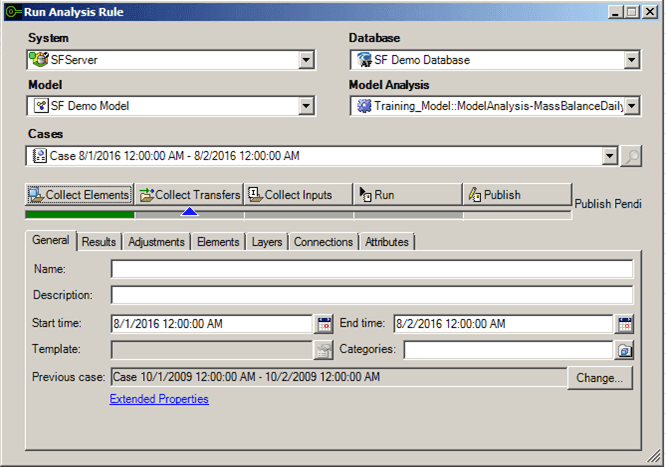
Task: Click the window resize grip corner
Action: [x=653, y=456]
